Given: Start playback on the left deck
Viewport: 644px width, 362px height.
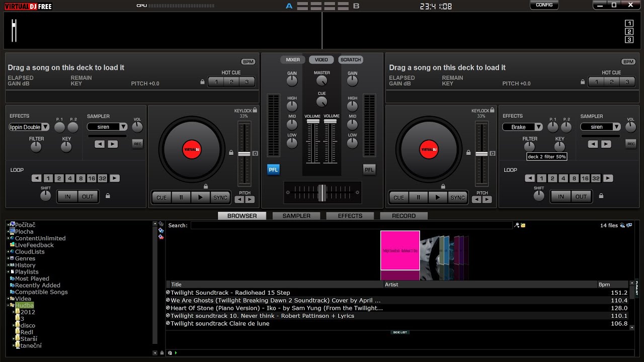Looking at the screenshot, I should click(x=200, y=198).
